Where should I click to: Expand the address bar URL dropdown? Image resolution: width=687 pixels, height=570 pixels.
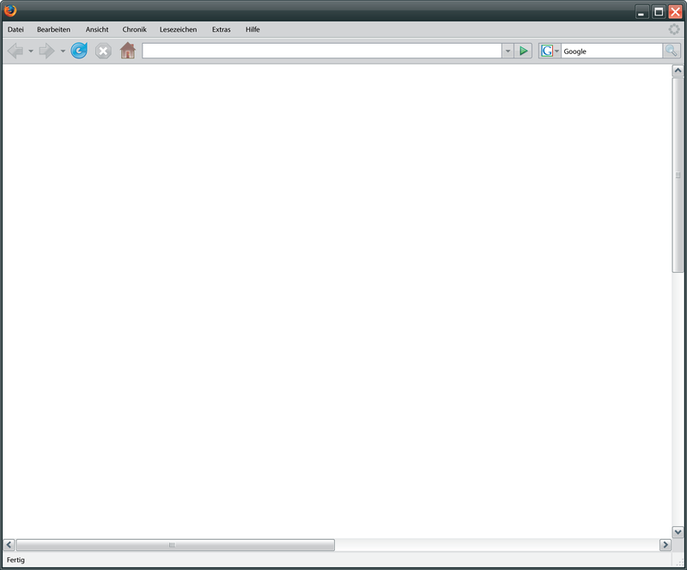coord(507,51)
